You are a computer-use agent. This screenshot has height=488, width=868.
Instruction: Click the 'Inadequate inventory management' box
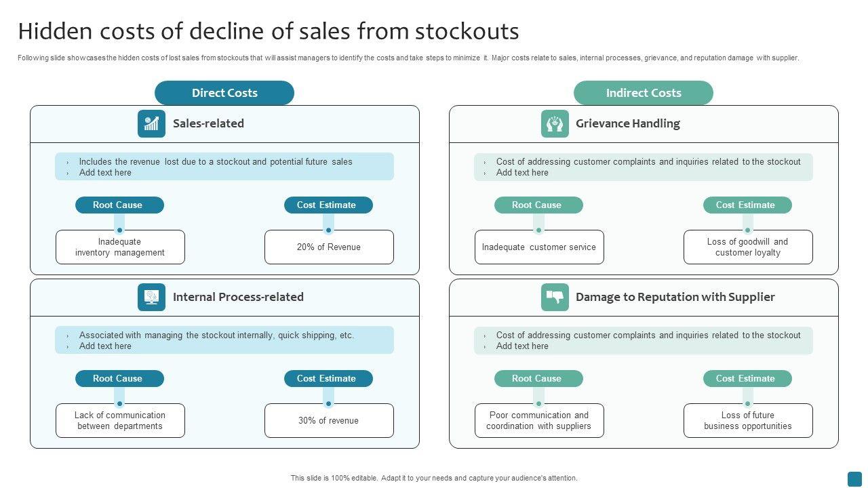[120, 247]
